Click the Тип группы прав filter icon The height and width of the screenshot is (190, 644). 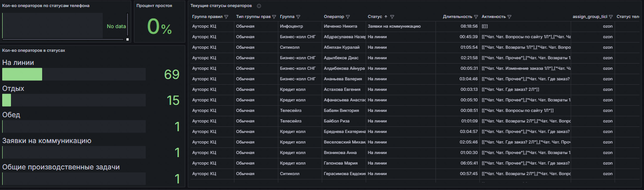(274, 17)
